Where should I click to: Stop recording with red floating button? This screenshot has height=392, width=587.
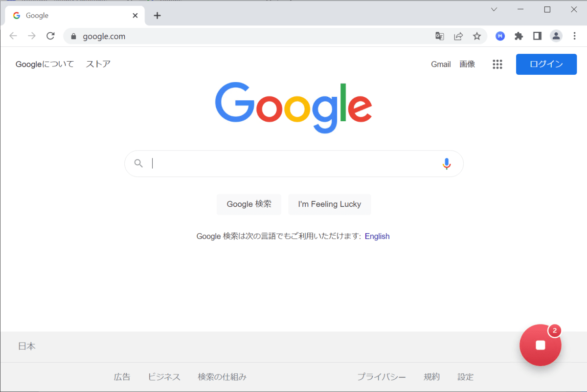(x=541, y=345)
